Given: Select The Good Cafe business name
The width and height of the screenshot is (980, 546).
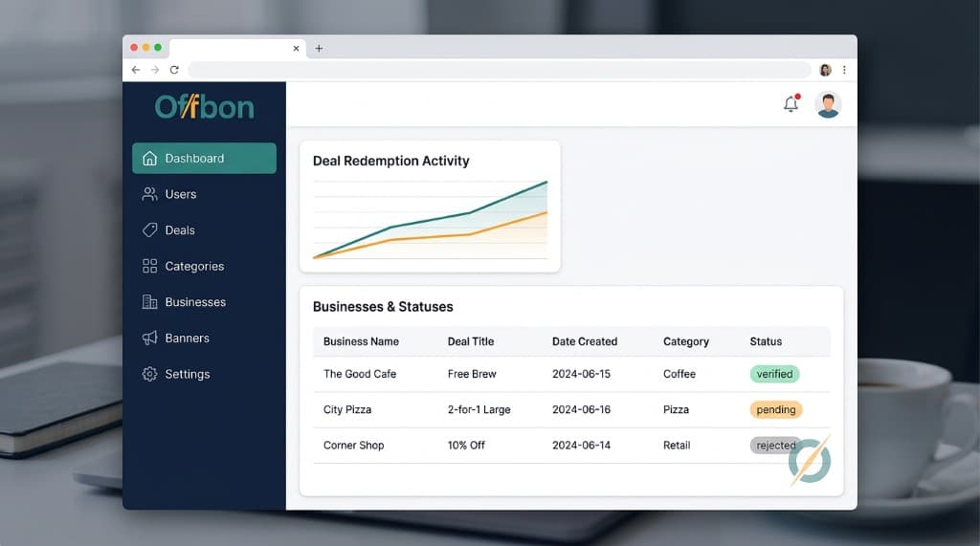Looking at the screenshot, I should (360, 374).
